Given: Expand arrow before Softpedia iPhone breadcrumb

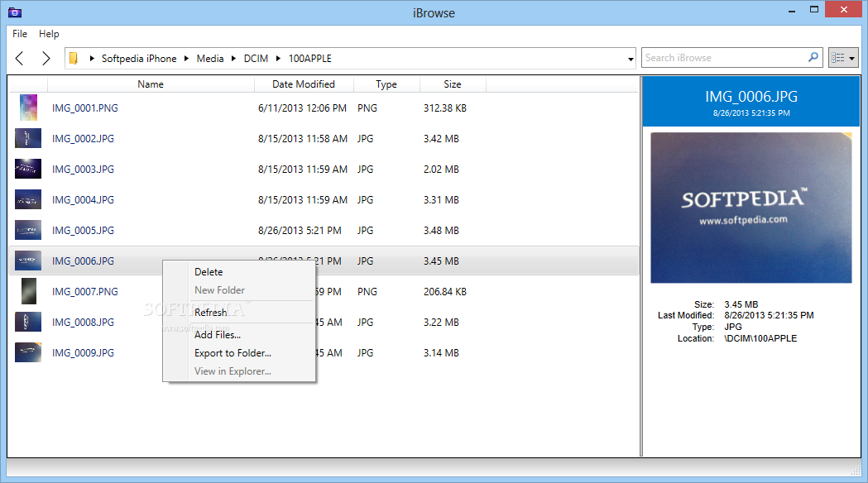Looking at the screenshot, I should click(x=92, y=58).
